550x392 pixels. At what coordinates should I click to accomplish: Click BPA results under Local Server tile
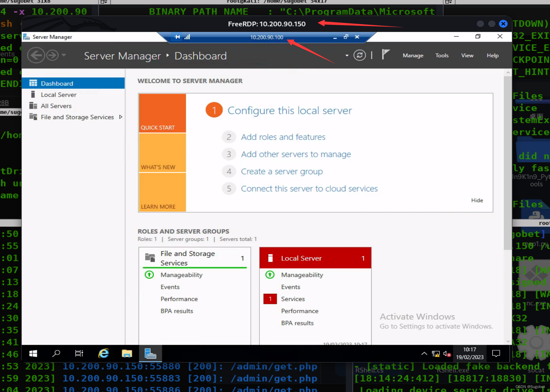pos(297,323)
